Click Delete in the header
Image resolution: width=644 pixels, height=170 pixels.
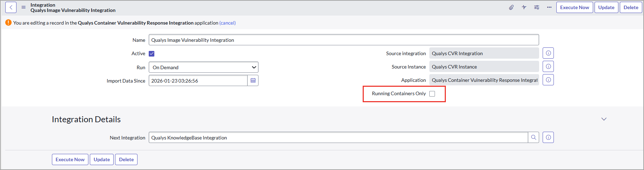point(631,7)
